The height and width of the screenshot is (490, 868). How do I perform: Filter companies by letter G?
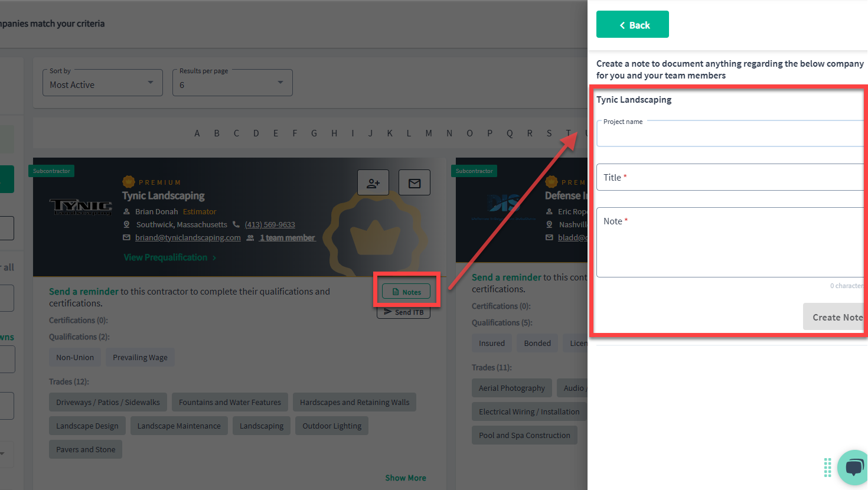point(314,133)
